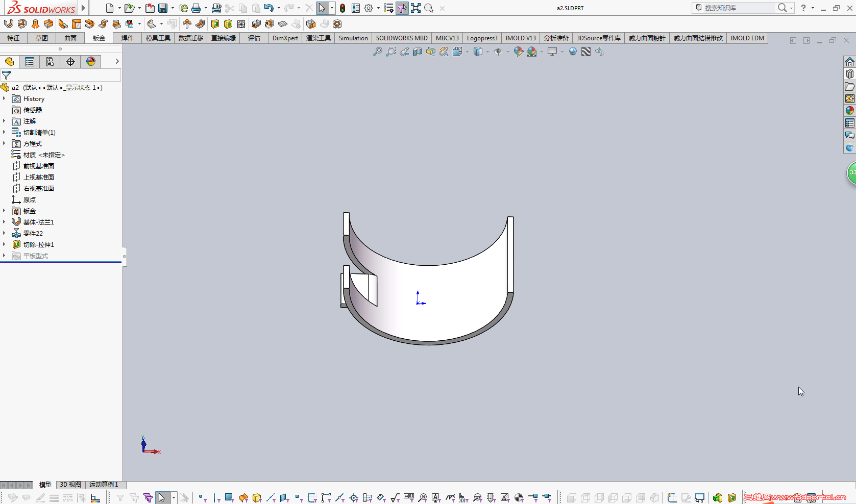The image size is (856, 504).
Task: Open Appearances icon in the right task pane
Action: tap(850, 111)
